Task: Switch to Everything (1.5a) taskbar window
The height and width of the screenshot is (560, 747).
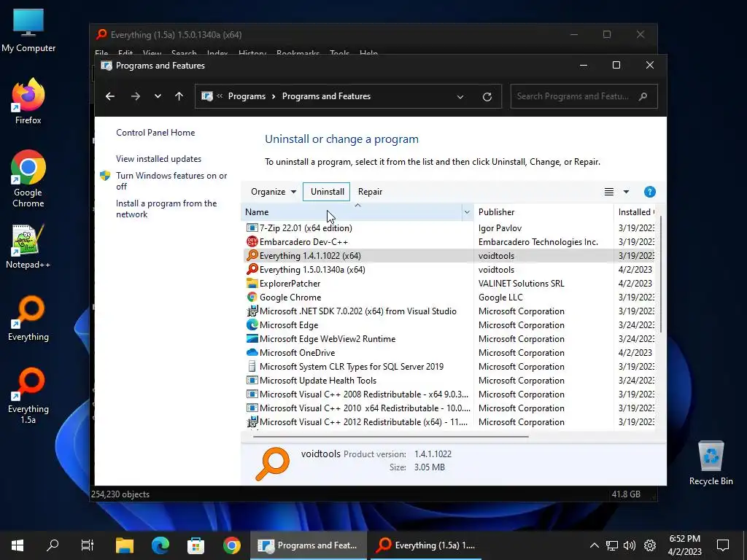Action: pos(425,545)
